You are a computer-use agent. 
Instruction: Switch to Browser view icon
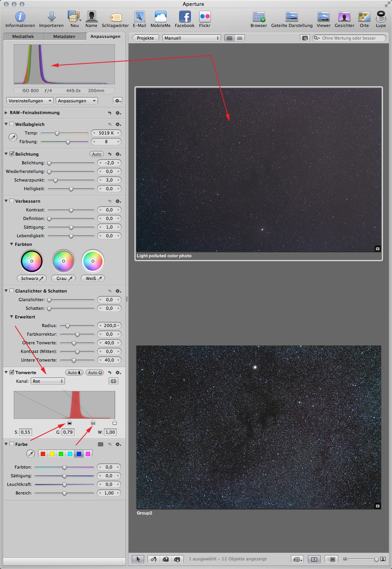point(259,16)
